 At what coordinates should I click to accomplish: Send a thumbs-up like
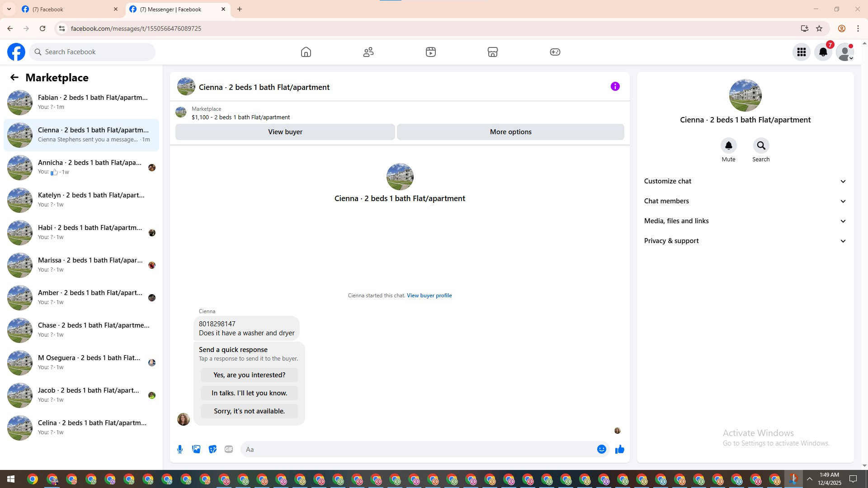click(x=619, y=449)
